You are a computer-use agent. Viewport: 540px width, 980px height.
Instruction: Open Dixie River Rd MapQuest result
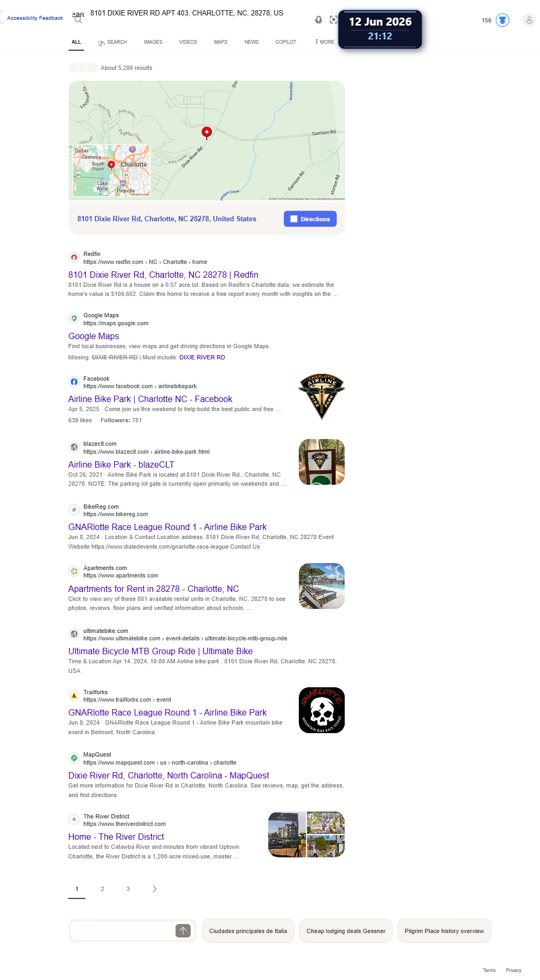coord(169,775)
